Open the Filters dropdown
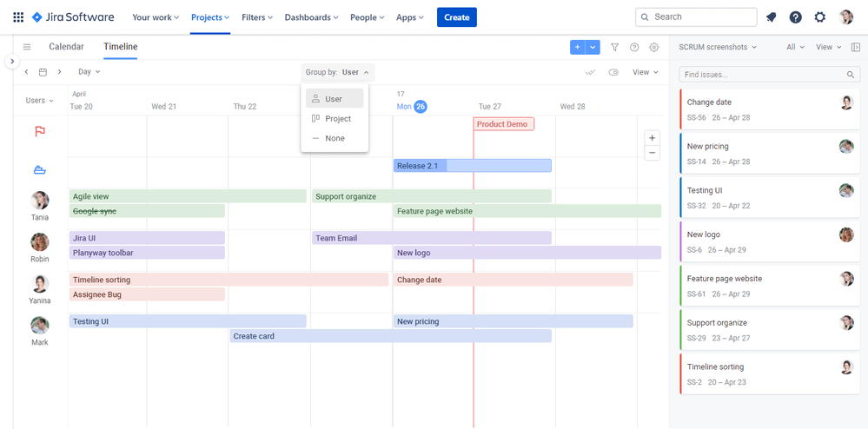 [x=257, y=17]
